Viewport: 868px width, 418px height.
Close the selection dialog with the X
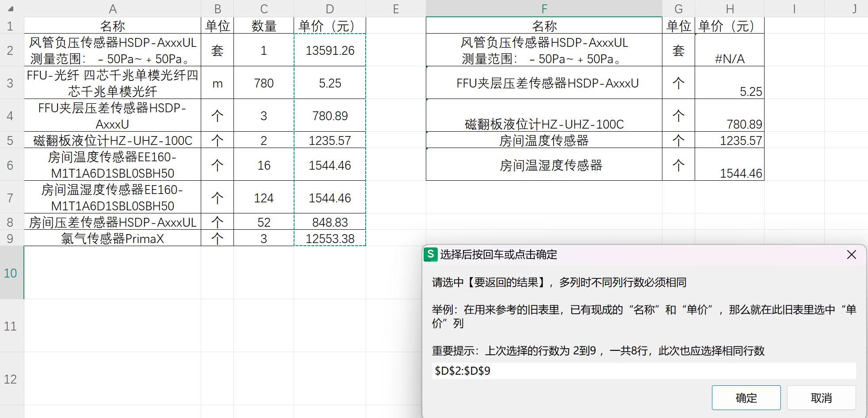click(852, 255)
